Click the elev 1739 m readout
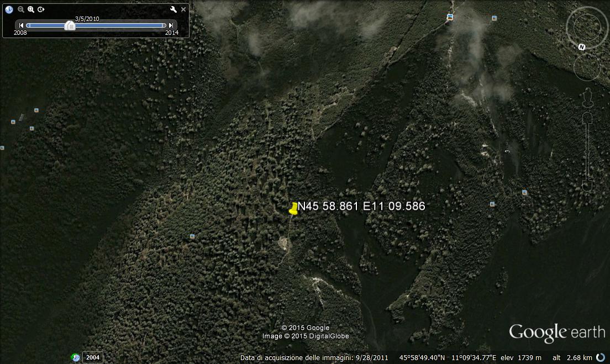The height and width of the screenshot is (364, 610). (521, 358)
